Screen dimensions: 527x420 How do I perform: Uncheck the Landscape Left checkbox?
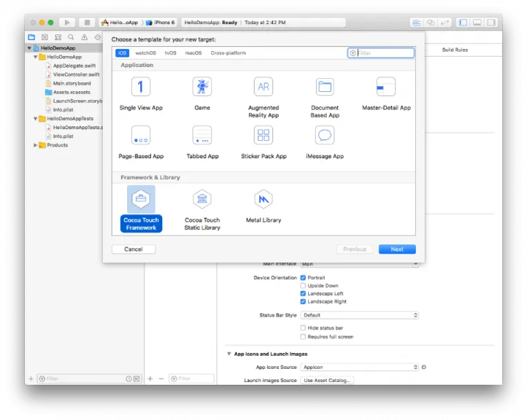tap(303, 294)
